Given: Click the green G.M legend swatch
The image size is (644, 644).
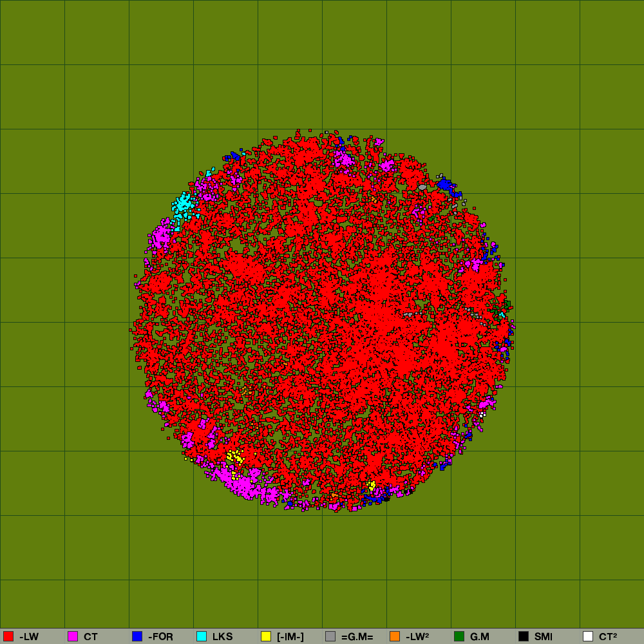Looking at the screenshot, I should coord(459,636).
